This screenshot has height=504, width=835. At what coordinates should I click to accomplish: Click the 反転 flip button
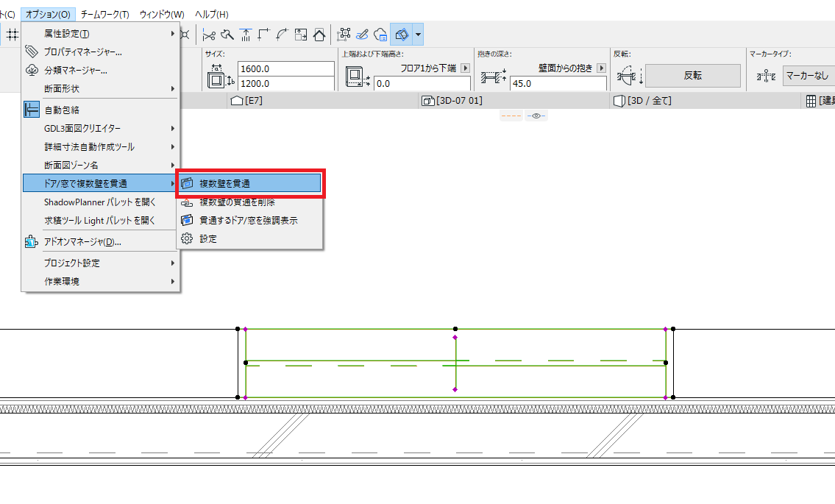pos(693,76)
